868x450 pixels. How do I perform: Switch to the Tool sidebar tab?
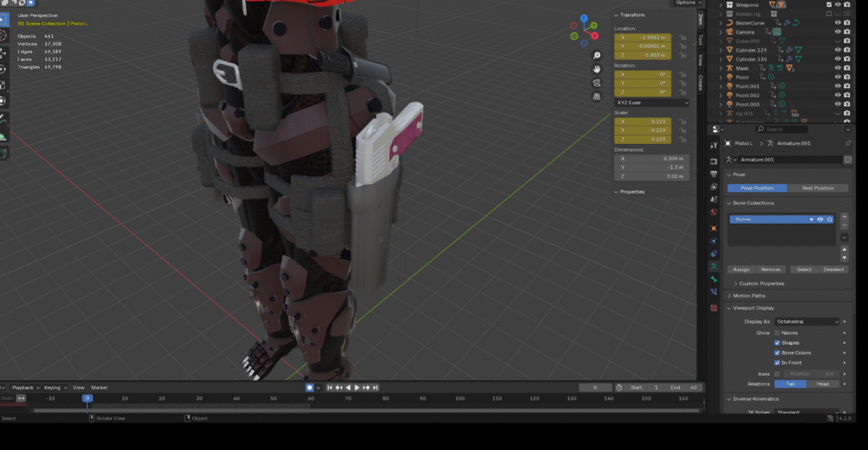[700, 39]
